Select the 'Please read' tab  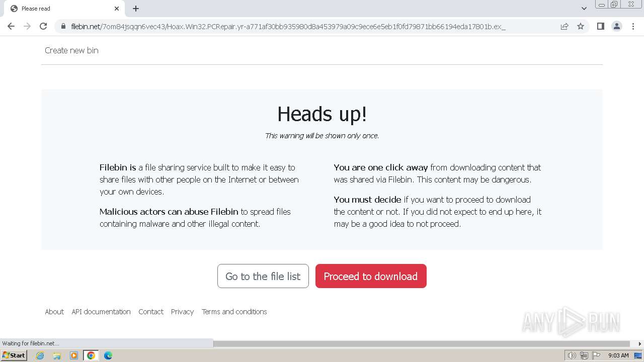coord(63,9)
